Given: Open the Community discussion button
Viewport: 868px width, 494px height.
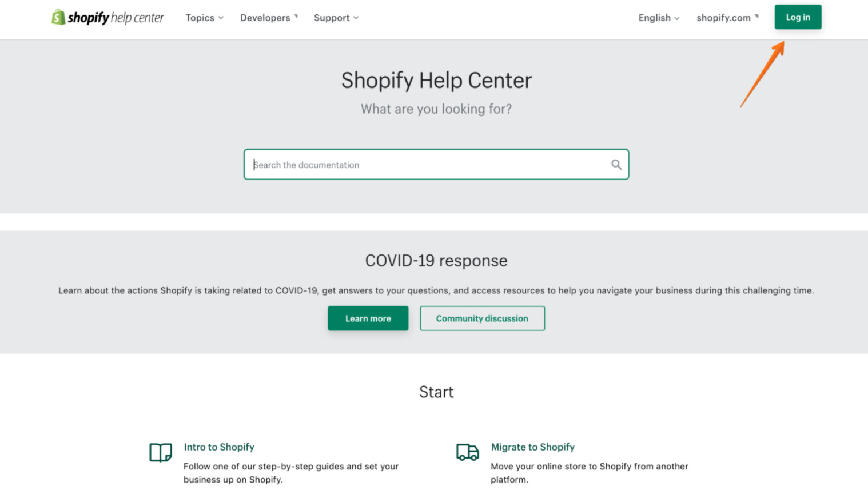Looking at the screenshot, I should click(482, 318).
